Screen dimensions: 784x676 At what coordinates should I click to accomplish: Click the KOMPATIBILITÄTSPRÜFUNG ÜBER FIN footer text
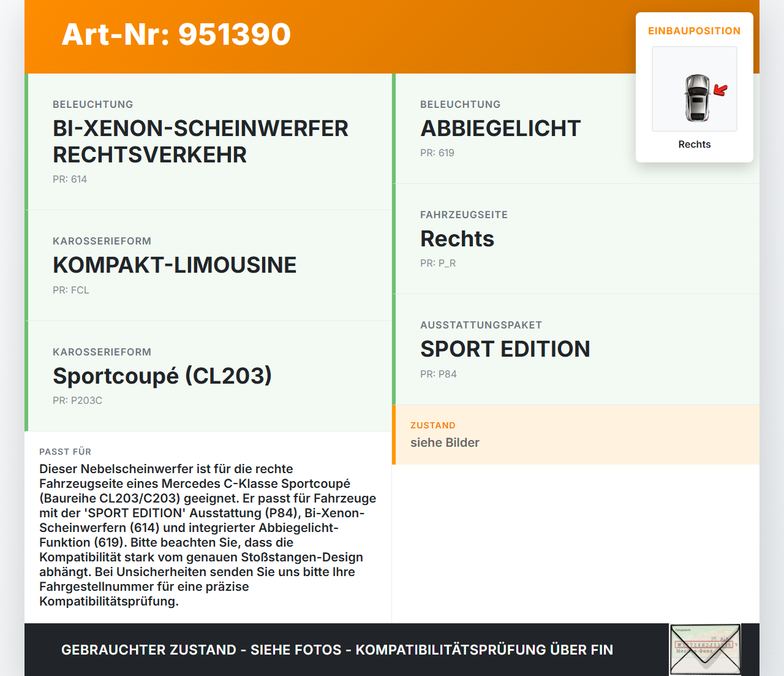484,650
